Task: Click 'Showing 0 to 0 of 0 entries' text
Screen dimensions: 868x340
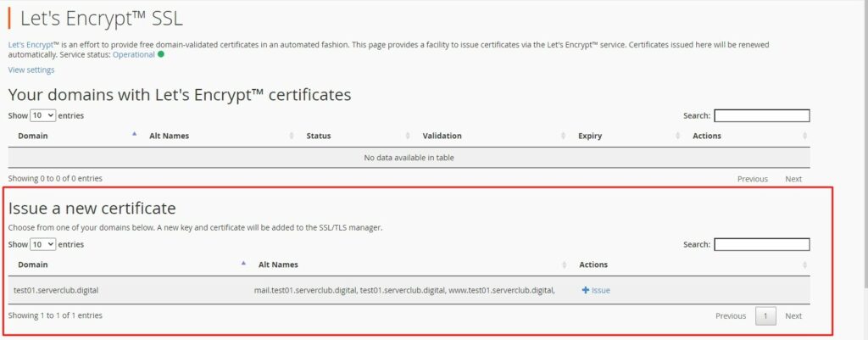Action: (55, 178)
